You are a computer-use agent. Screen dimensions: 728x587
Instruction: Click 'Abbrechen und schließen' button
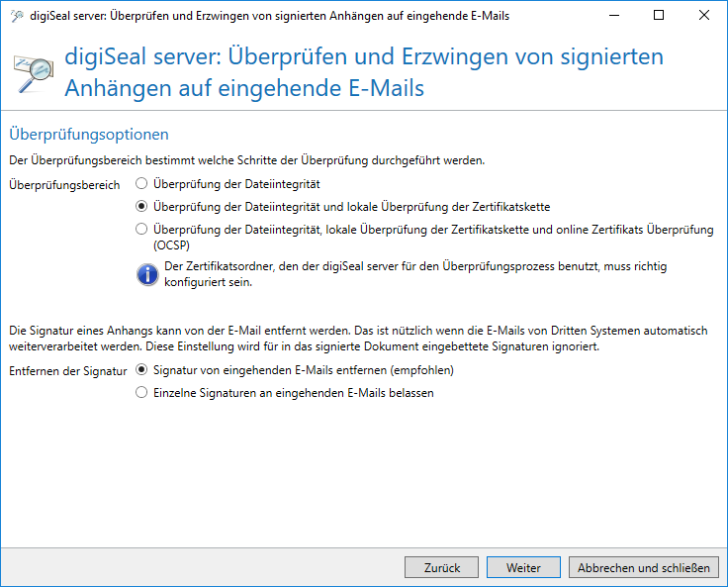click(x=644, y=567)
